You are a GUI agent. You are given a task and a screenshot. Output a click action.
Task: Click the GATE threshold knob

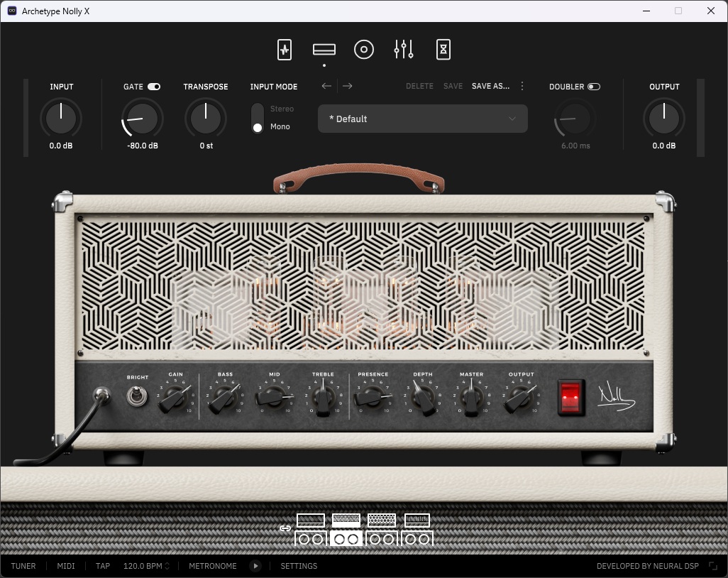click(x=143, y=118)
